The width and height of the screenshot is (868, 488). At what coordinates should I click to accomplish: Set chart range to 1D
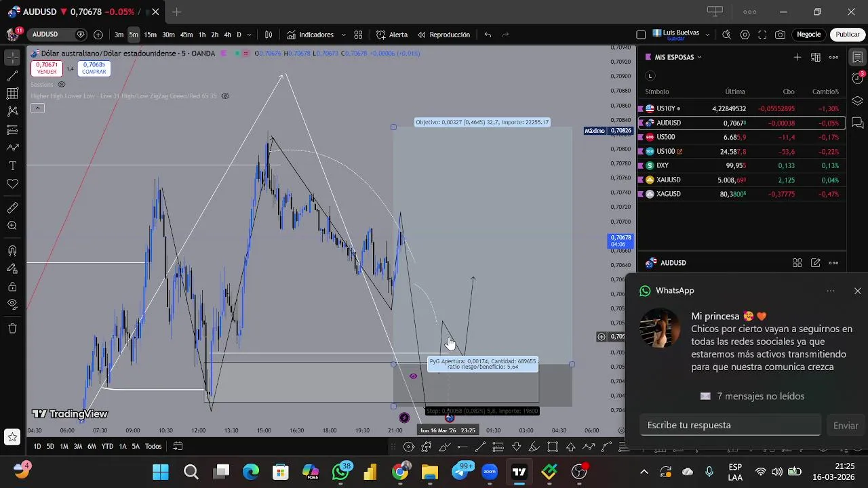pos(37,446)
